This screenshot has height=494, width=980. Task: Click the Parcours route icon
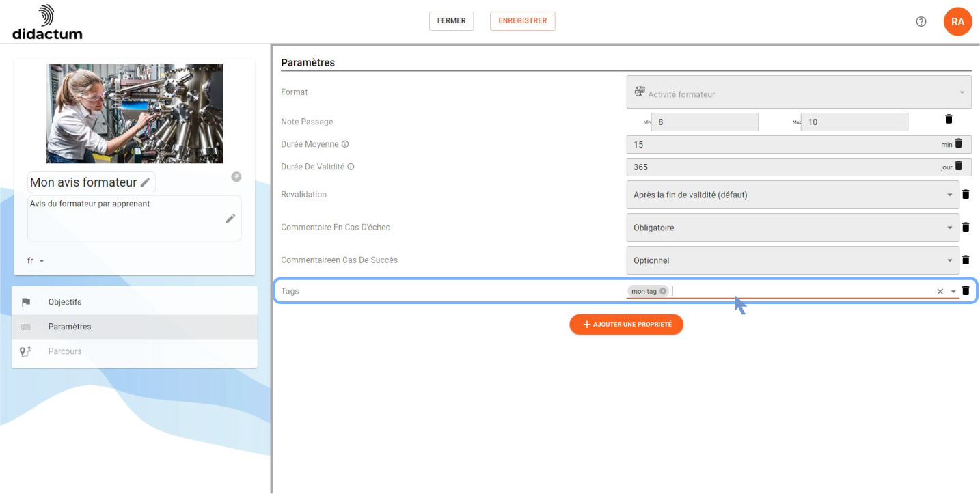(x=26, y=351)
